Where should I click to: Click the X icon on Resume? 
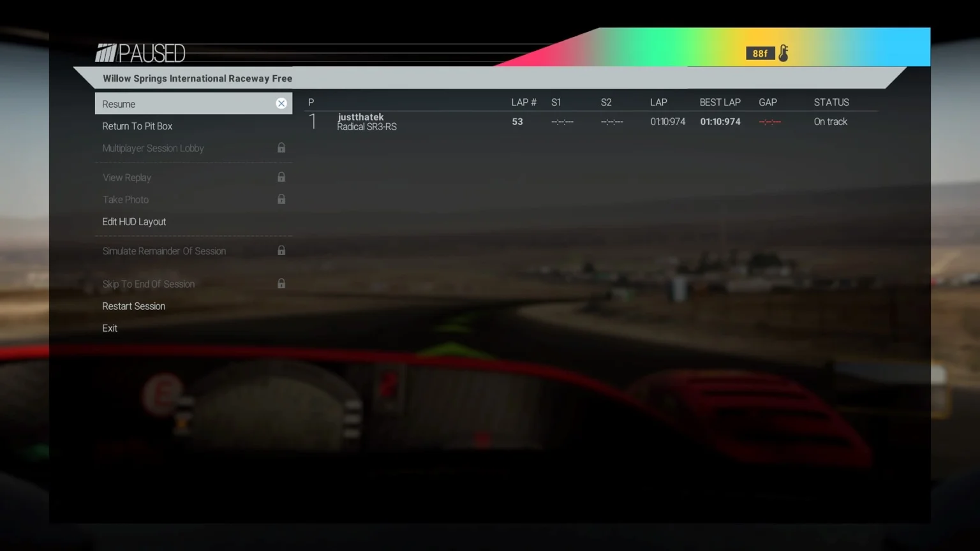pos(281,103)
